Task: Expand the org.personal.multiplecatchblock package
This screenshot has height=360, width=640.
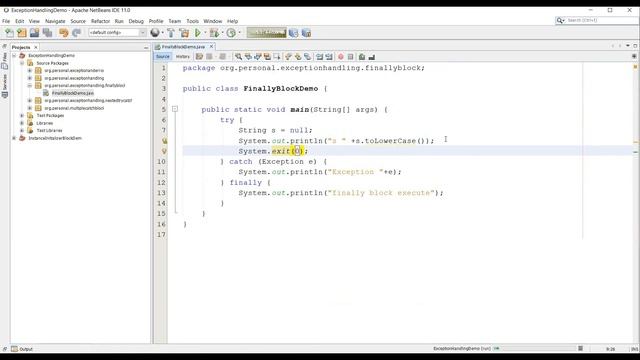Action: click(x=29, y=108)
